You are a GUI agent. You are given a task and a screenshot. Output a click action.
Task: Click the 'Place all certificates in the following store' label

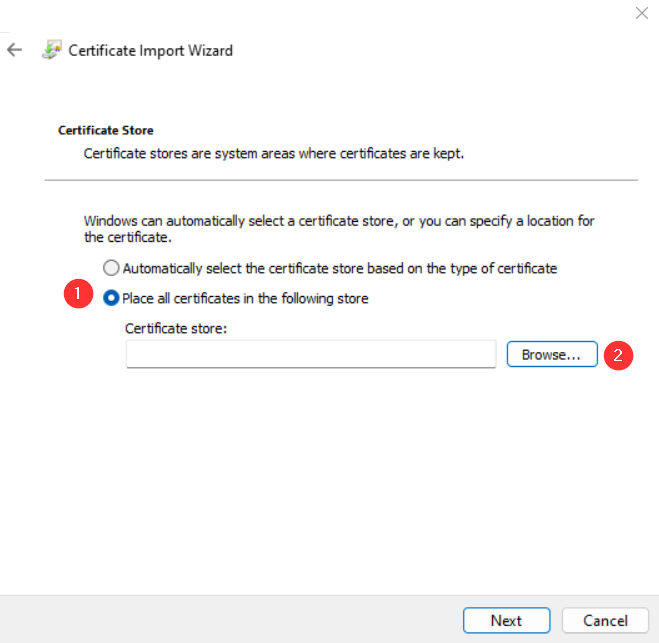tap(245, 298)
